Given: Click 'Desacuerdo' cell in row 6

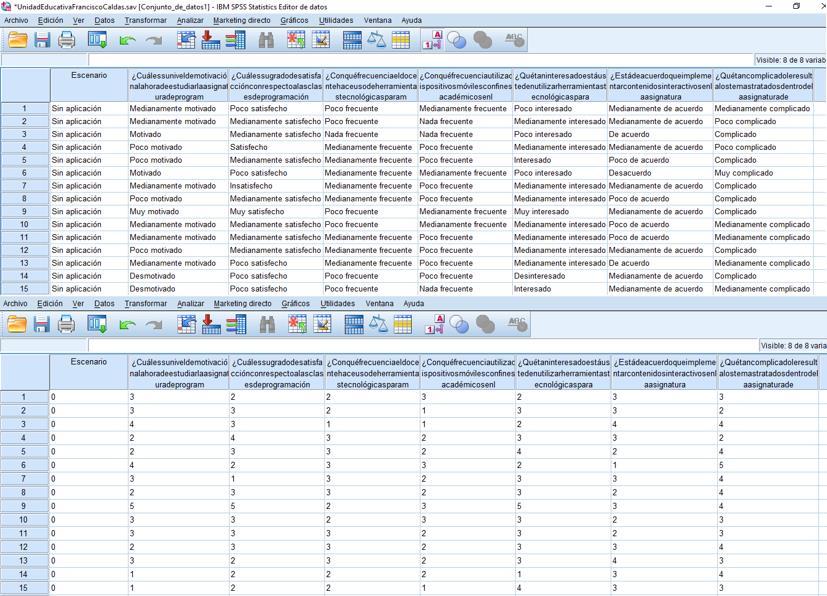Looking at the screenshot, I should [660, 173].
